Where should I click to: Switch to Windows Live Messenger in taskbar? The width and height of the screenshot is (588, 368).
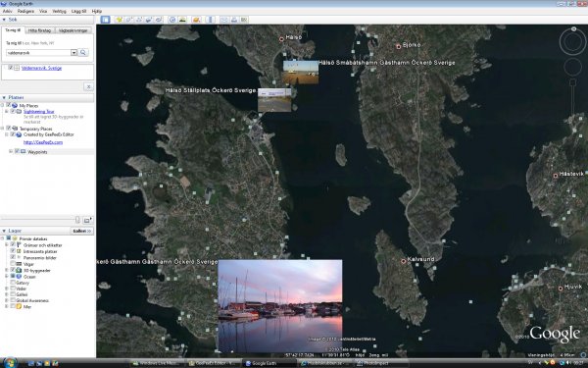pyautogui.click(x=156, y=363)
